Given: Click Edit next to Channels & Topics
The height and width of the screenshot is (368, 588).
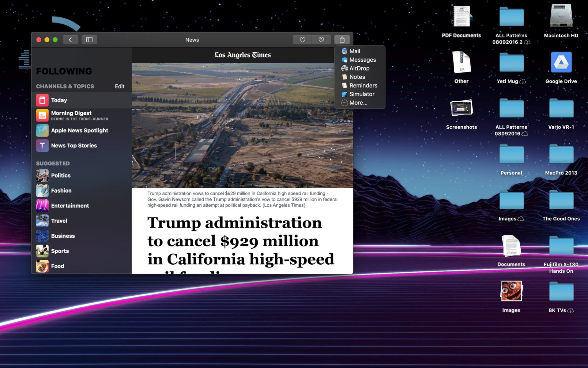Looking at the screenshot, I should pos(119,86).
